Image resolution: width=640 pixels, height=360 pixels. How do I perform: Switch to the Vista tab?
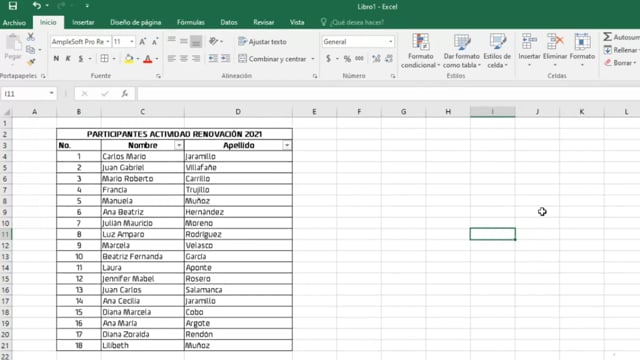coord(297,22)
